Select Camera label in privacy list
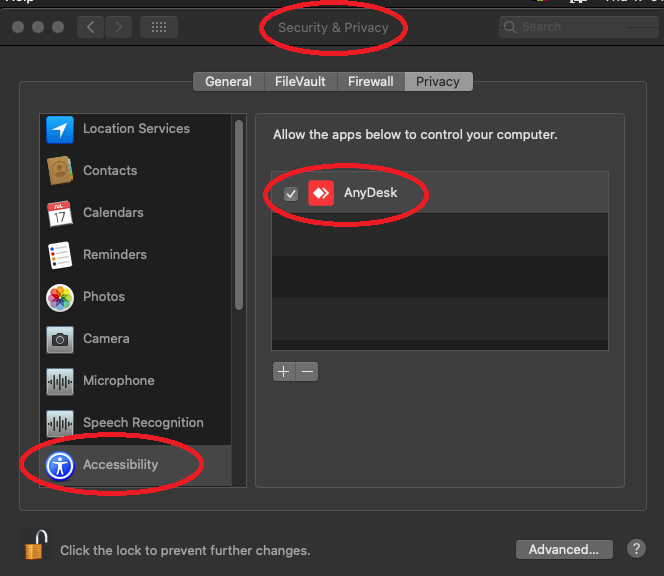The width and height of the screenshot is (664, 576). point(106,338)
